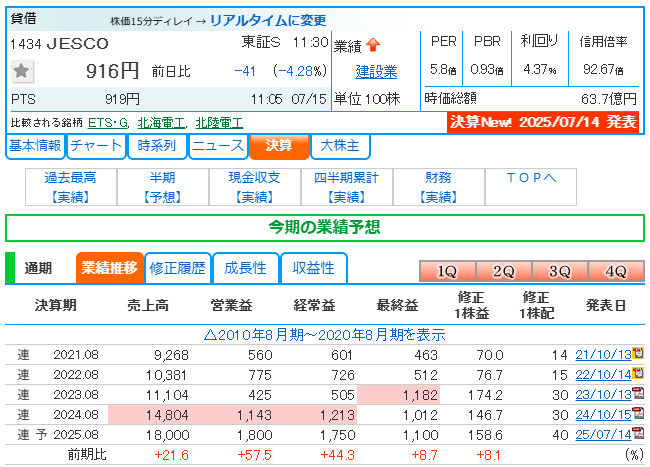
Task: Open the 成長性 sub-tab
Action: tap(245, 268)
